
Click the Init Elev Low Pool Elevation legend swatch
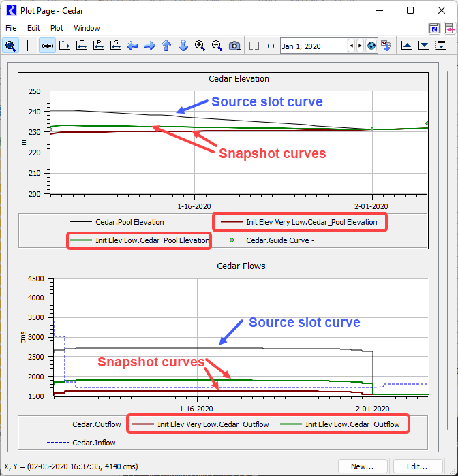coord(81,240)
